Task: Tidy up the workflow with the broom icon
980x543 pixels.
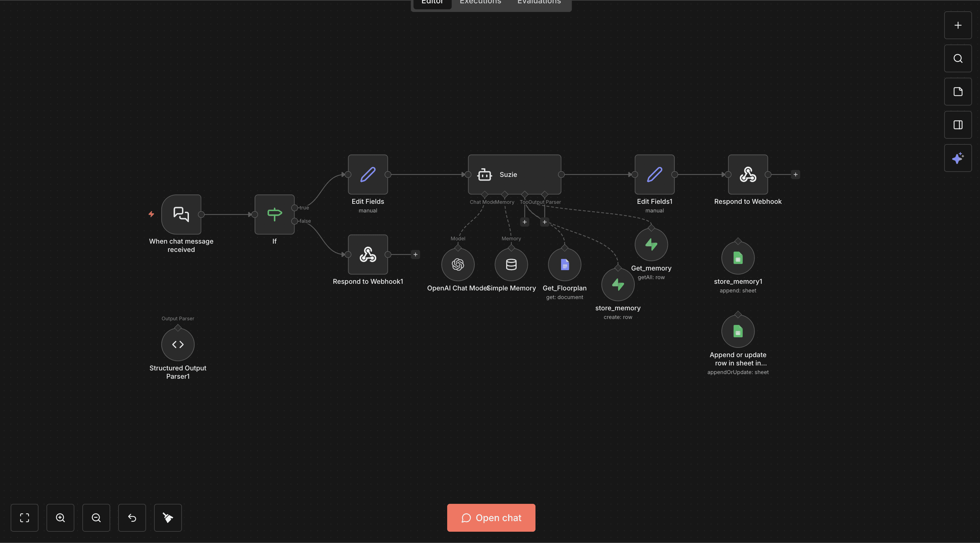Action: tap(168, 517)
